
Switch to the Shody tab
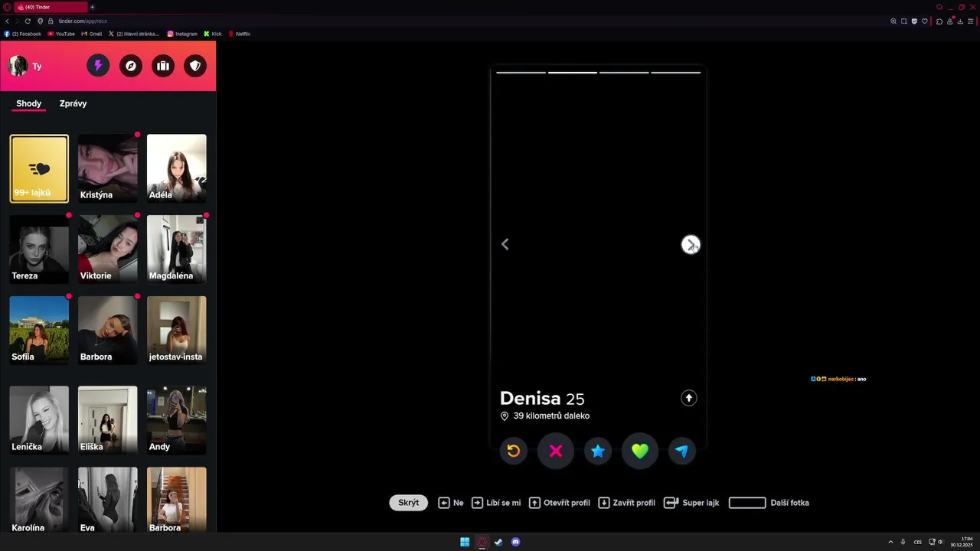[29, 103]
